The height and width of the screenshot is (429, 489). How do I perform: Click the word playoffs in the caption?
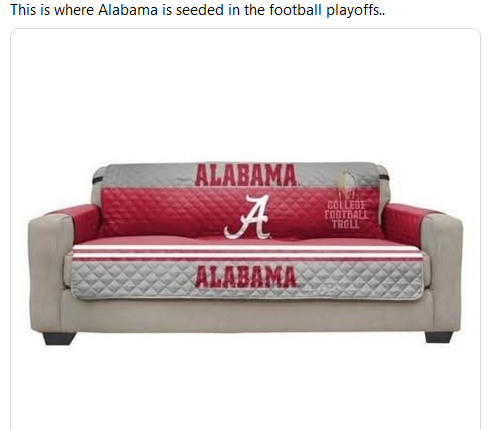point(355,10)
